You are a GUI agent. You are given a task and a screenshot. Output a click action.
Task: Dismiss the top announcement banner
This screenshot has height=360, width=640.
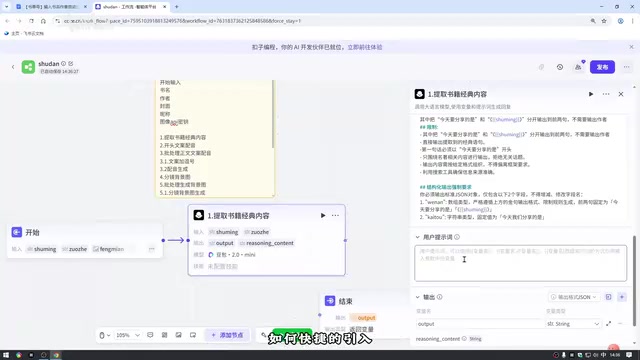click(x=631, y=47)
